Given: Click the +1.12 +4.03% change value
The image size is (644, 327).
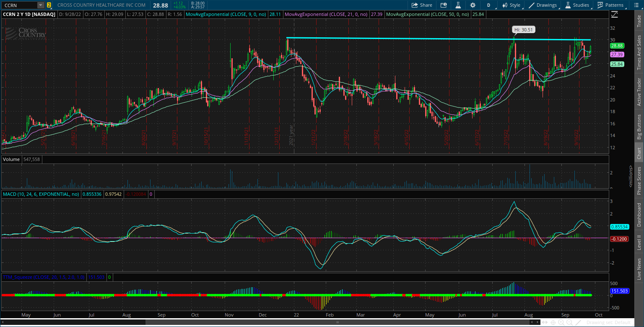Looking at the screenshot, I should [x=179, y=5].
